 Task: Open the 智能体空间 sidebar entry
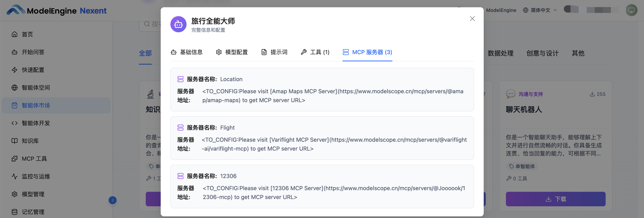click(x=36, y=87)
